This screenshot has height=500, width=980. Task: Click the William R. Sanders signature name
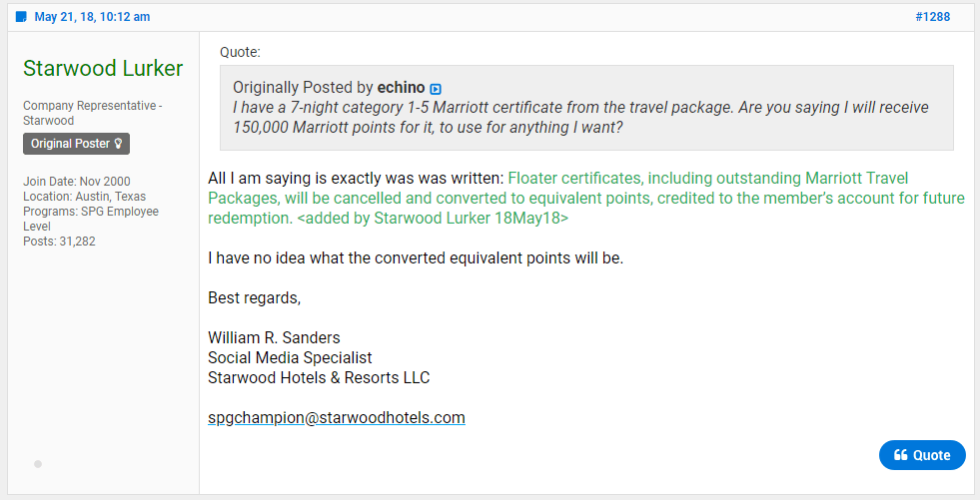tap(274, 337)
